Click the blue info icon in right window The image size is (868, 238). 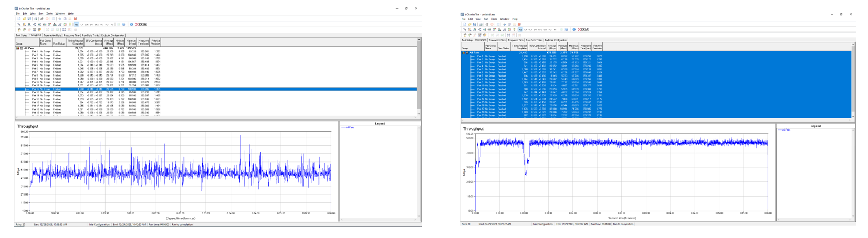[x=574, y=30]
